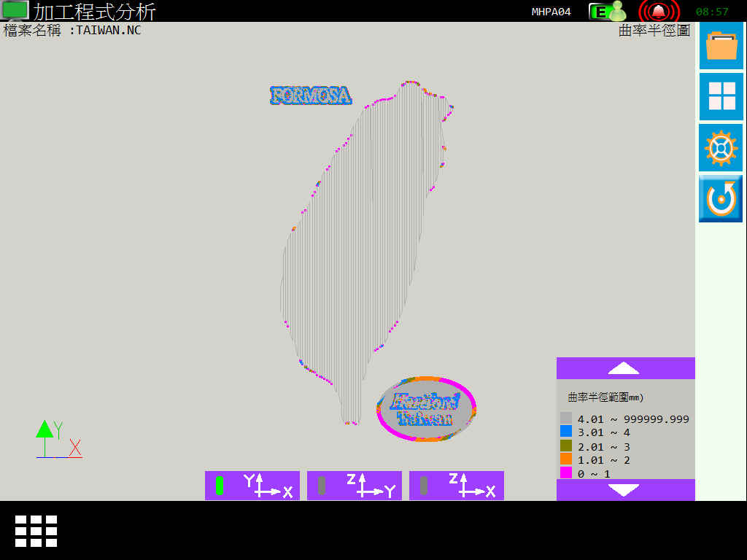Click the green monitor icon beside the title
This screenshot has width=747, height=560.
(15, 10)
